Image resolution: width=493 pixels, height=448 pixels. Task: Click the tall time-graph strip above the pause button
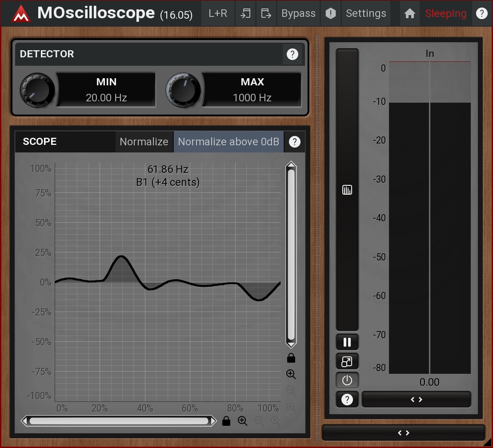pyautogui.click(x=347, y=190)
